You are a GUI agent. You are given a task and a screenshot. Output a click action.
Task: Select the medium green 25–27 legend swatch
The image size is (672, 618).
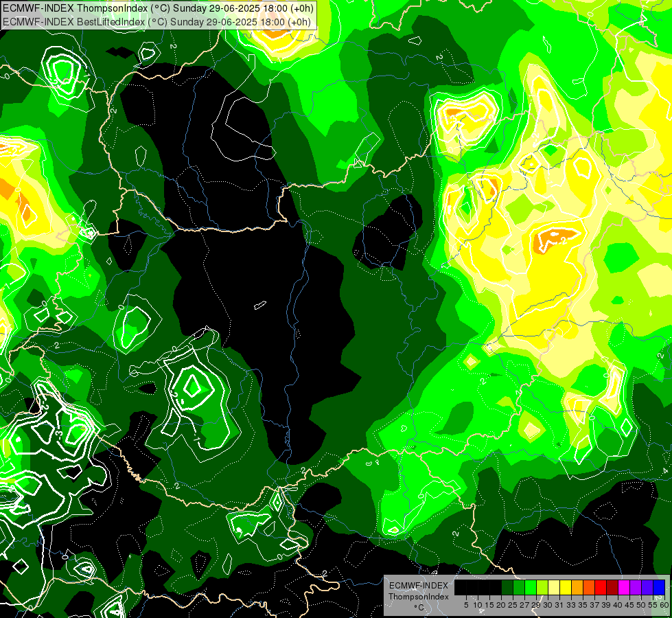click(x=519, y=587)
